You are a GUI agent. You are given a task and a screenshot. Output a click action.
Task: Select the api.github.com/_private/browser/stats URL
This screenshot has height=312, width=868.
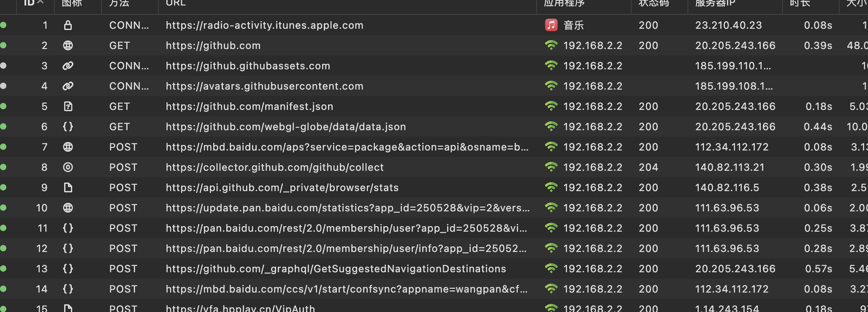click(282, 188)
